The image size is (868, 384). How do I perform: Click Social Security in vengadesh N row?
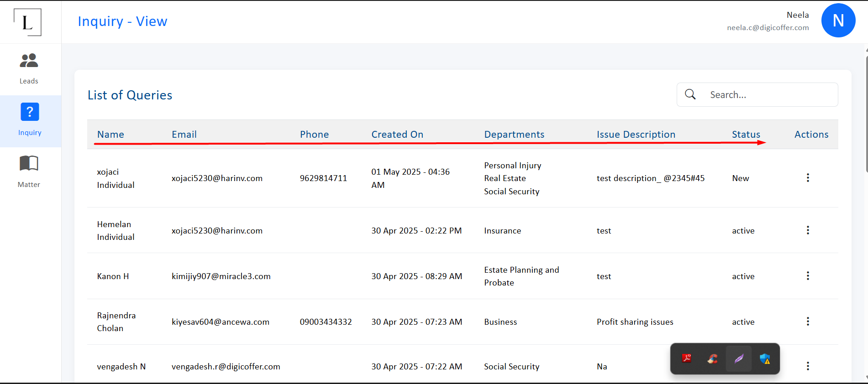coord(511,367)
